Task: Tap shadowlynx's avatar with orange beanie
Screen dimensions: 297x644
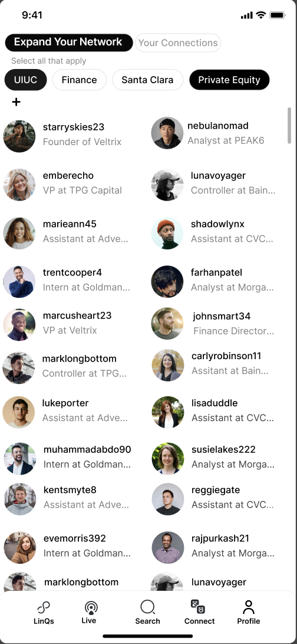Action: click(167, 234)
